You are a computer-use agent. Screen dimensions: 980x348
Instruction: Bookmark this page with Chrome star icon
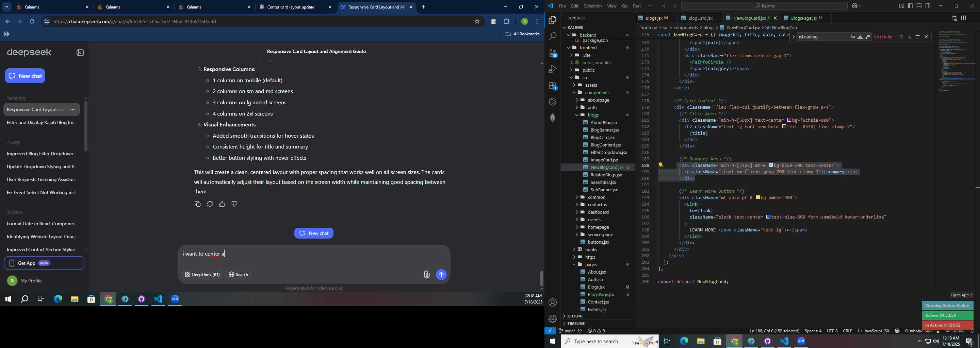[477, 22]
